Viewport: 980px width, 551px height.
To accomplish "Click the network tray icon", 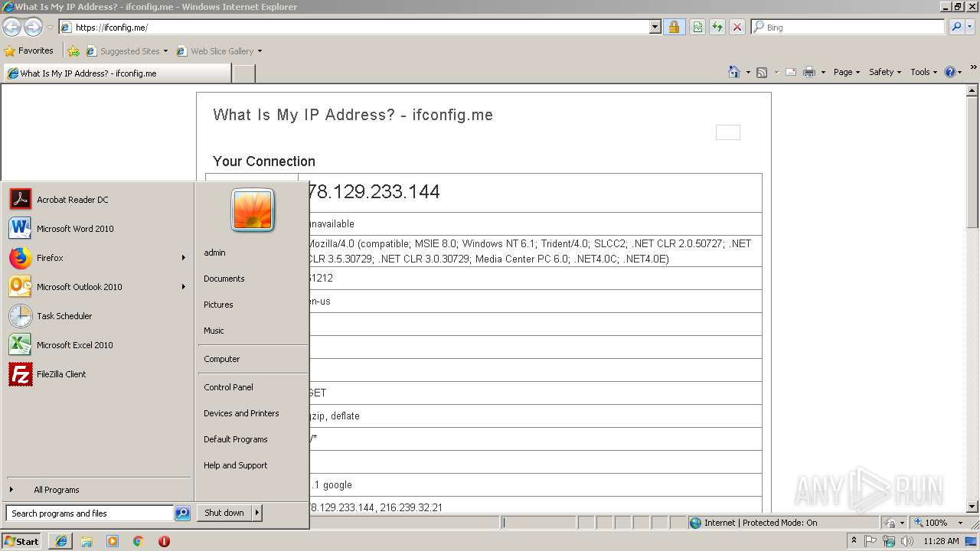I will (x=889, y=541).
